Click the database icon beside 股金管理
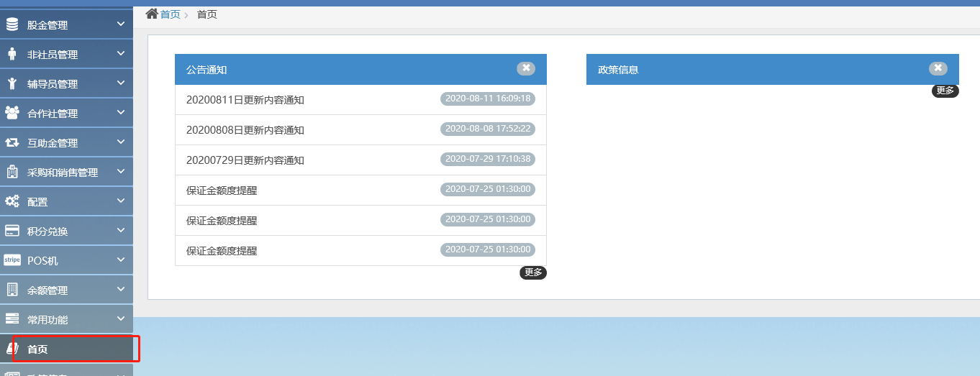980x376 pixels. [12, 25]
